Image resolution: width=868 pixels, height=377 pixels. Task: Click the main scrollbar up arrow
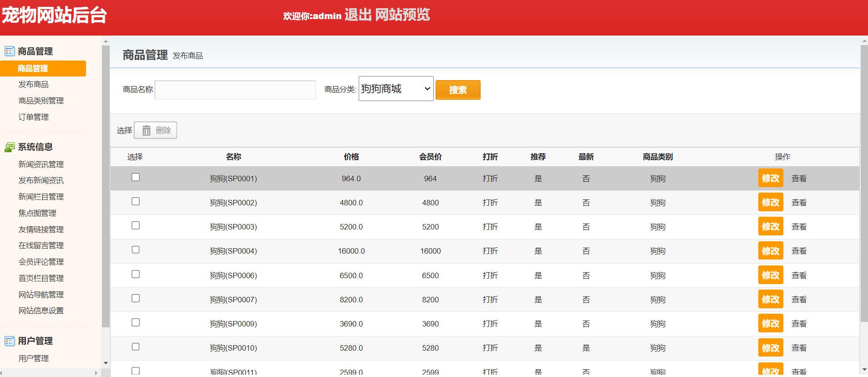pos(864,41)
